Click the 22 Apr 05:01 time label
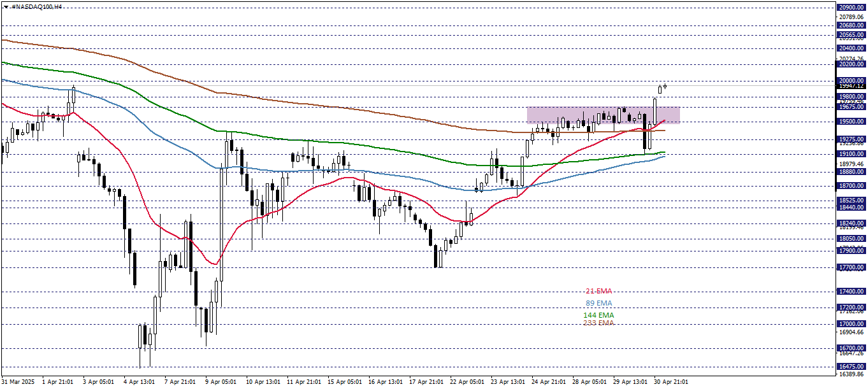 [x=467, y=382]
